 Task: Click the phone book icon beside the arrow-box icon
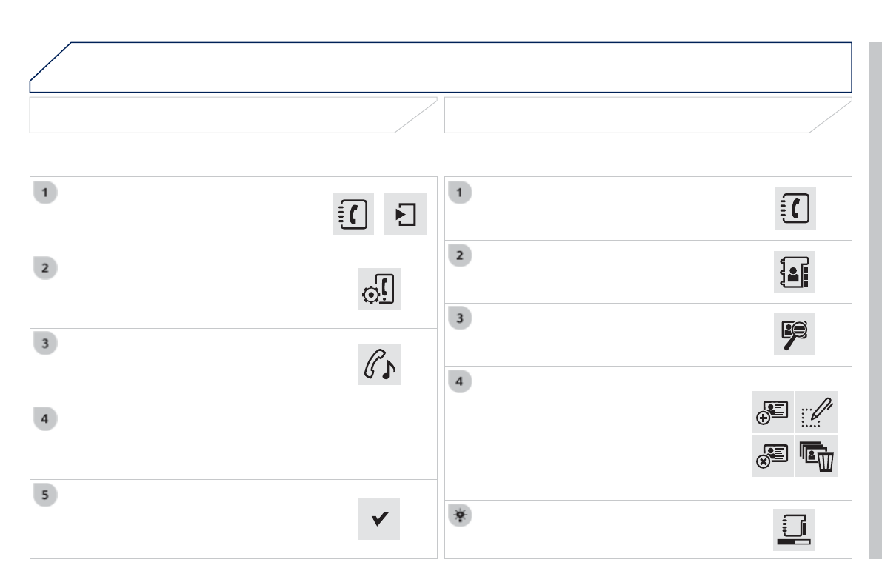(353, 215)
